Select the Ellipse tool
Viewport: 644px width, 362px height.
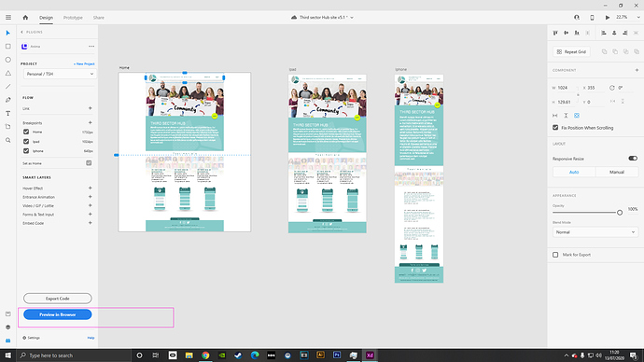click(7, 60)
